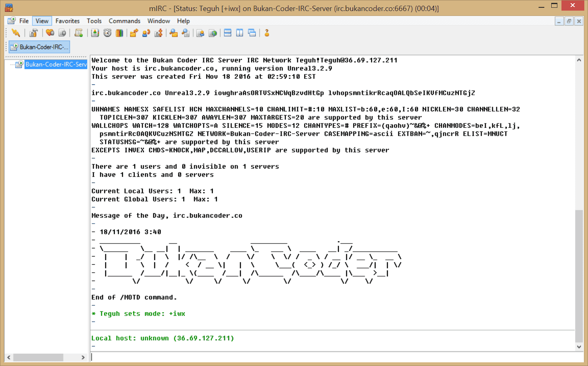Click the Timer clock icon

coord(107,33)
